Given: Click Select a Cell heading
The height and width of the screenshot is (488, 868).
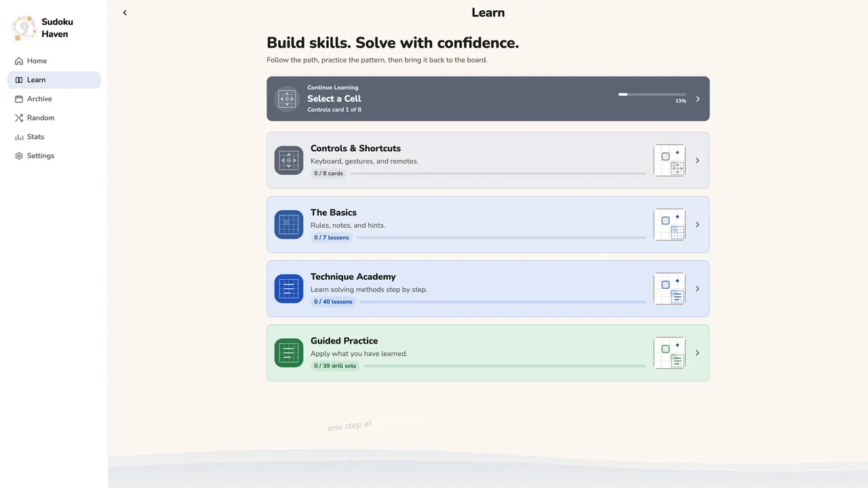Looking at the screenshot, I should click(x=334, y=99).
